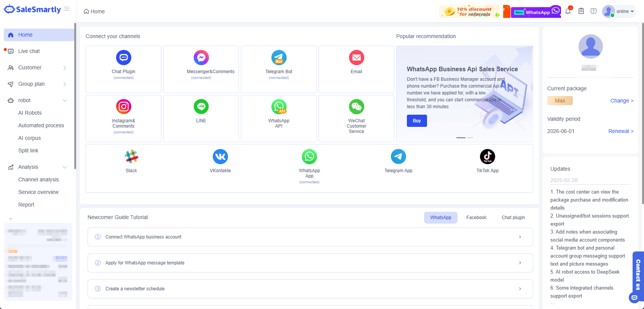Open the Telegram Bot channel icon
This screenshot has width=644, height=309.
tap(279, 58)
